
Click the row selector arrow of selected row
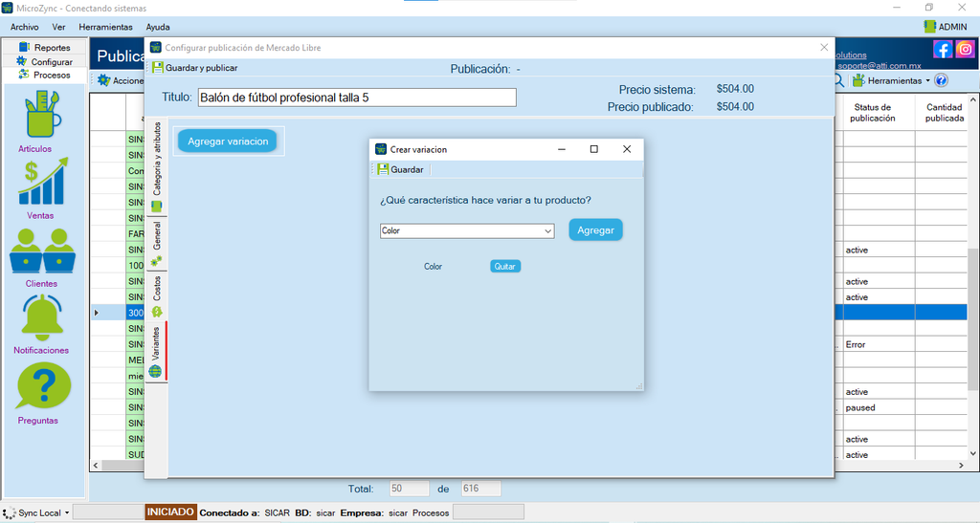pos(97,313)
